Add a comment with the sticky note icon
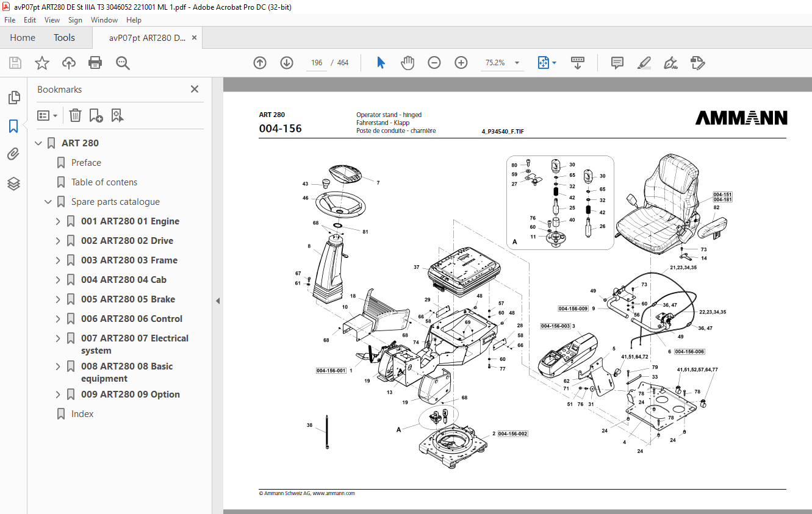Viewport: 812px width, 514px height. pyautogui.click(x=617, y=63)
